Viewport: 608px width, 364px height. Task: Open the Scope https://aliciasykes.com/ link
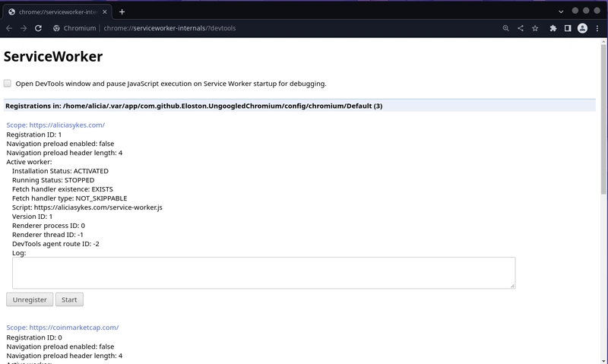[55, 125]
